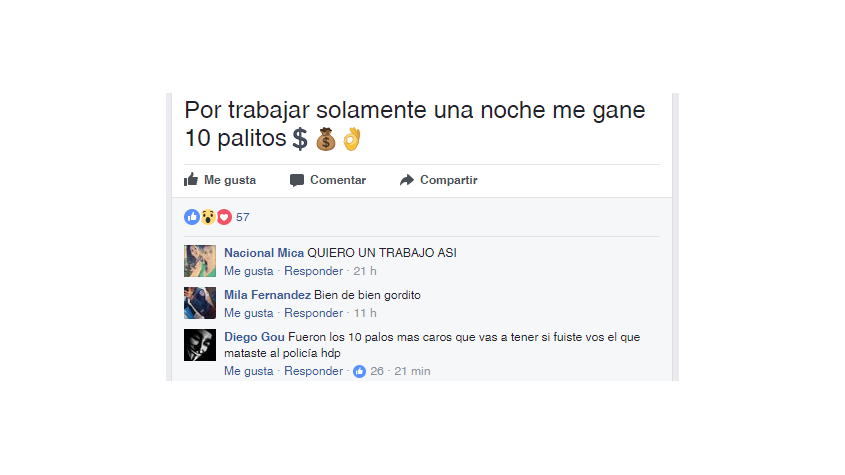Click the Comentar speech bubble icon
Viewport: 845px width, 475px height.
[296, 180]
